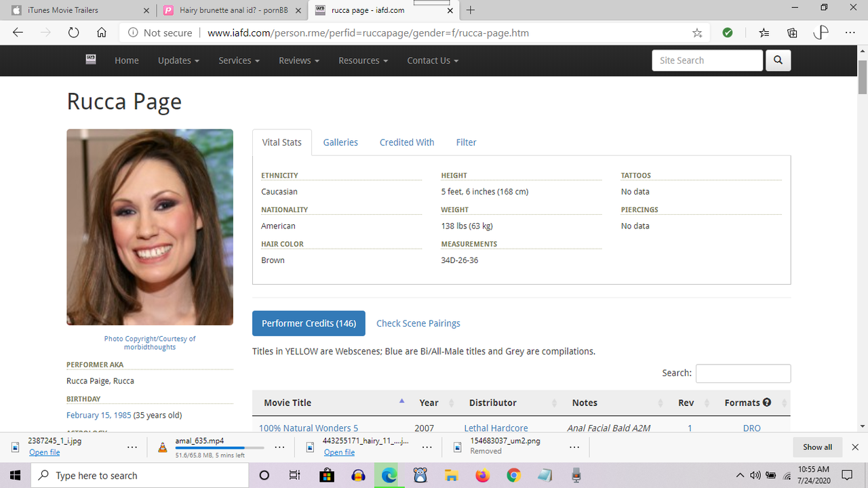Switch to Microsoft Edge taskbar icon
The width and height of the screenshot is (868, 488).
coord(389,475)
